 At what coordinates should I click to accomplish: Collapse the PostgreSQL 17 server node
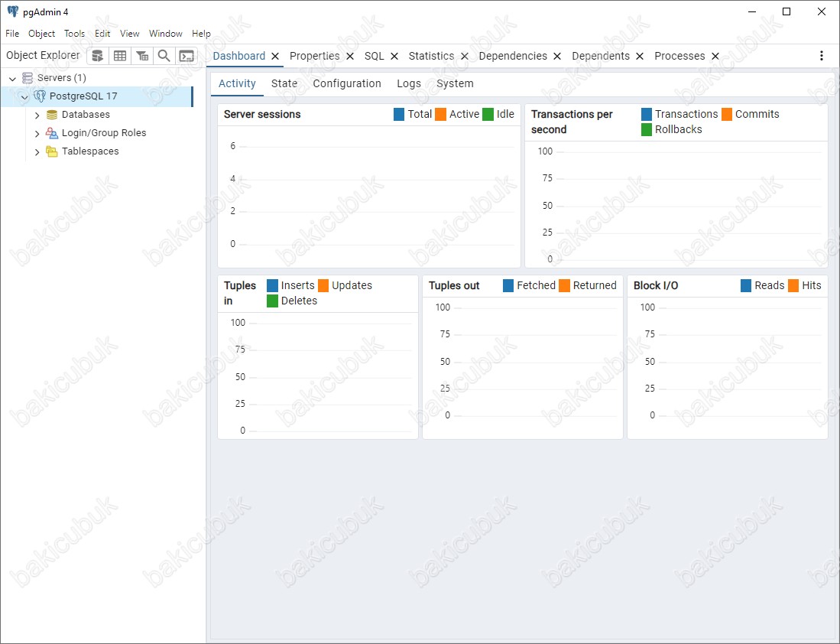pos(24,97)
